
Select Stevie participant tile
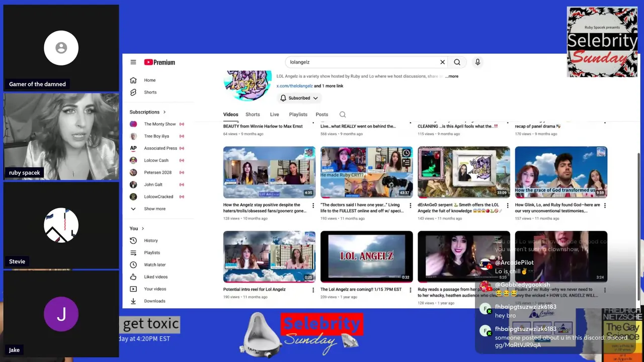(x=61, y=225)
